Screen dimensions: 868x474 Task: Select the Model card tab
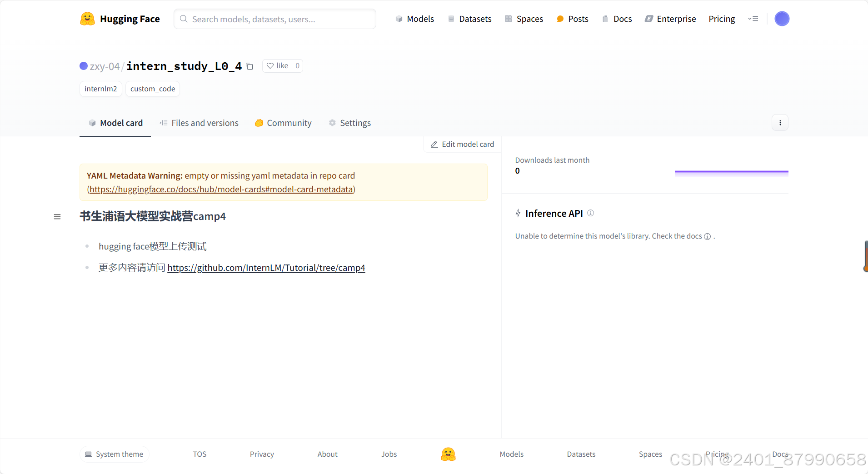(x=115, y=123)
